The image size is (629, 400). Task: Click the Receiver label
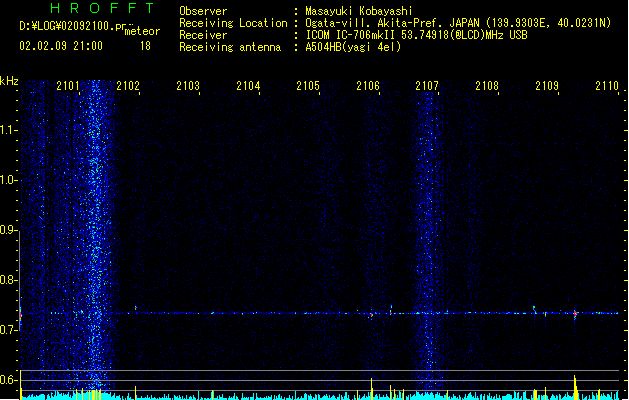[203, 35]
